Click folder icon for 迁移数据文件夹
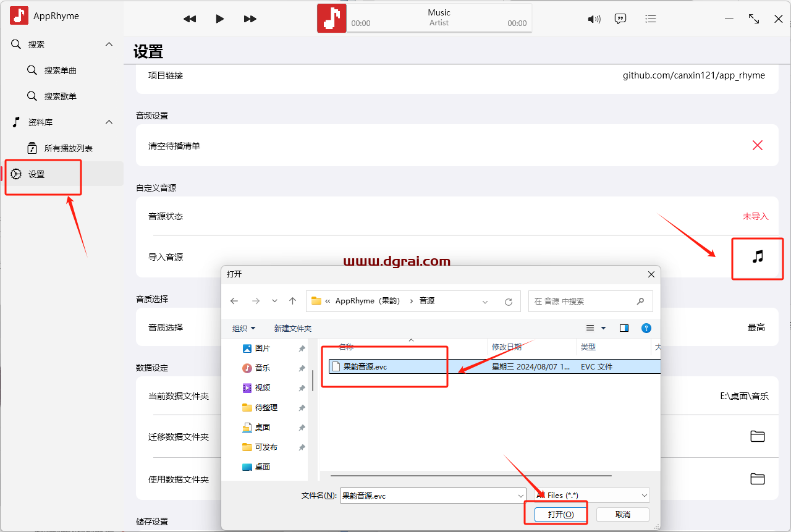This screenshot has width=791, height=532. 758,436
